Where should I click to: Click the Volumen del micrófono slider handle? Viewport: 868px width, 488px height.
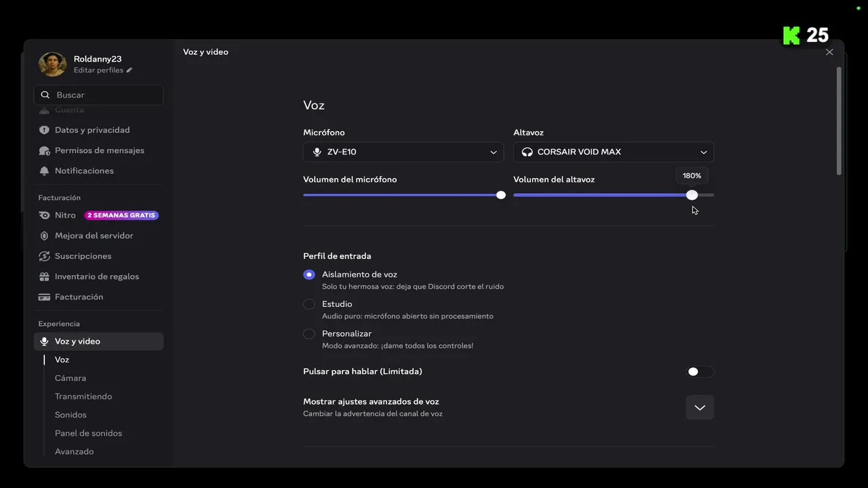(500, 195)
